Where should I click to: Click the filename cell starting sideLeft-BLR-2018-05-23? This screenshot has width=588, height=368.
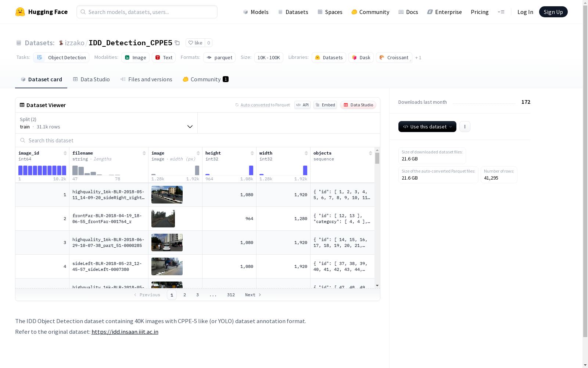tap(109, 266)
